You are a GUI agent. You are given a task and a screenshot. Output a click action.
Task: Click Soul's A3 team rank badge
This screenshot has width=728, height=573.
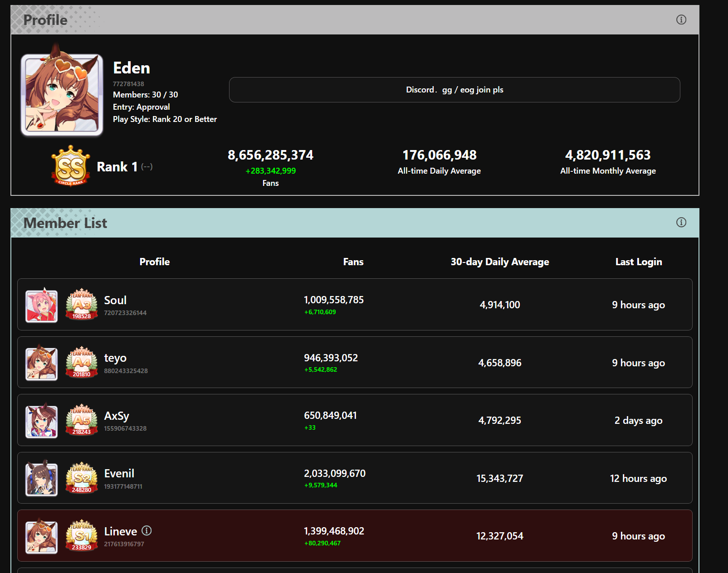(82, 304)
